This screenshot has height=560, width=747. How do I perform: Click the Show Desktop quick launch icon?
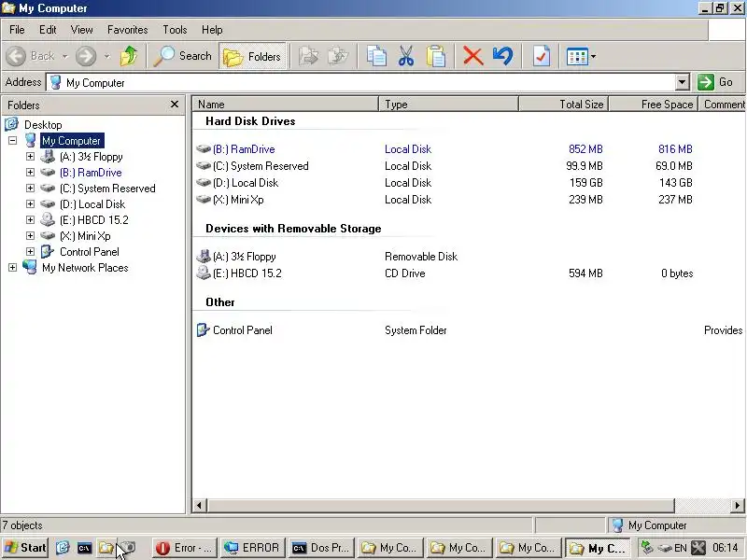63,548
